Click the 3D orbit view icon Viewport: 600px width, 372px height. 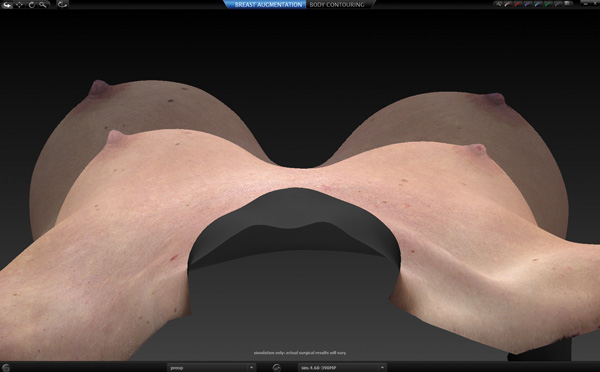point(62,5)
